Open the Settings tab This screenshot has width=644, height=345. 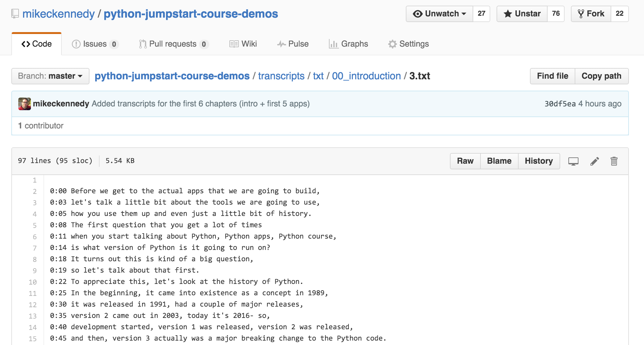click(x=408, y=44)
